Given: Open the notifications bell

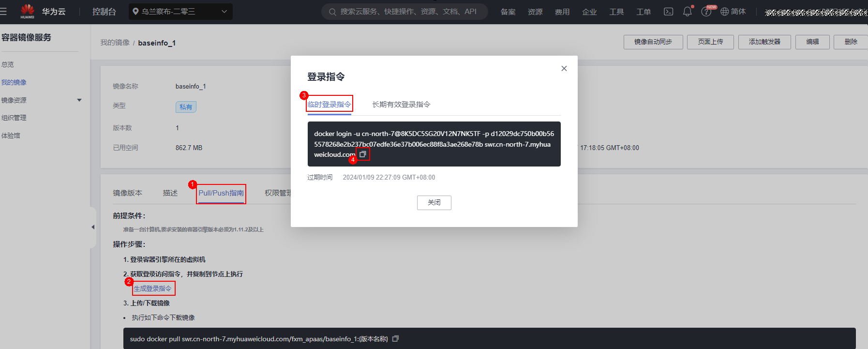Looking at the screenshot, I should 687,12.
